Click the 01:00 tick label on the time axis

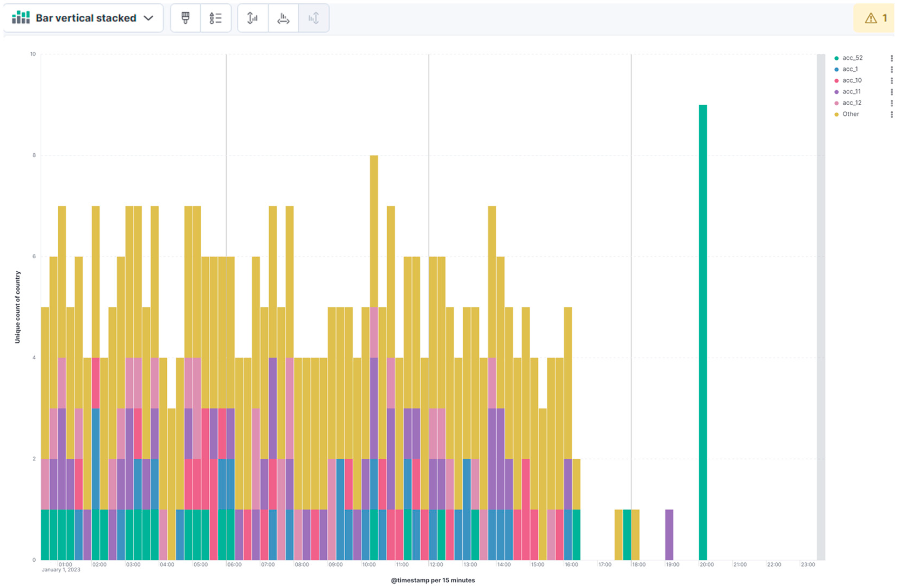(65, 564)
